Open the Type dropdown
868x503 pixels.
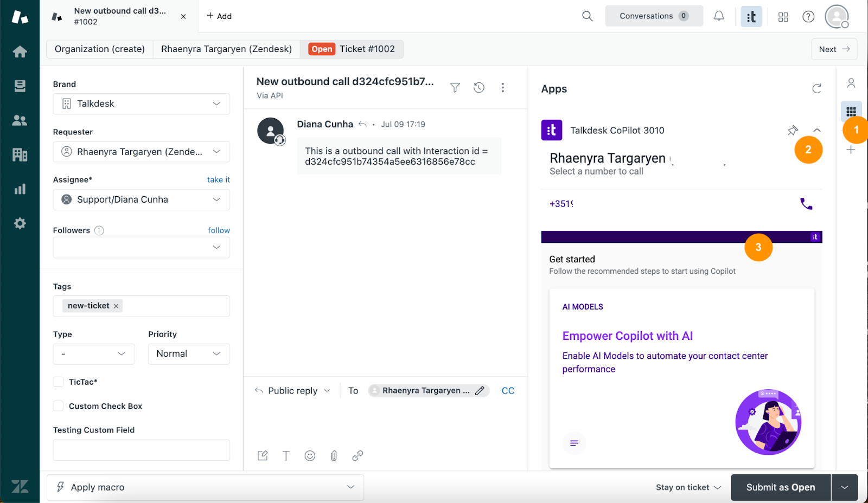(94, 354)
